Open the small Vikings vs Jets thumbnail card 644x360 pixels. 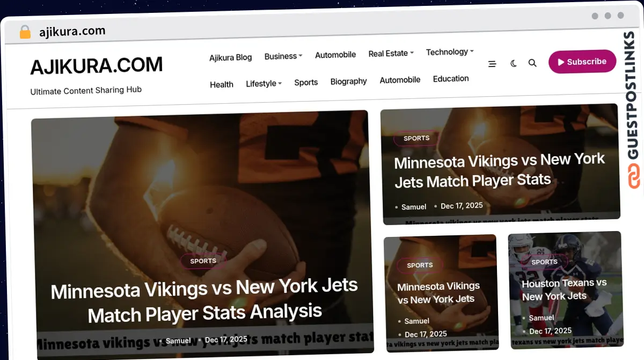(x=441, y=293)
